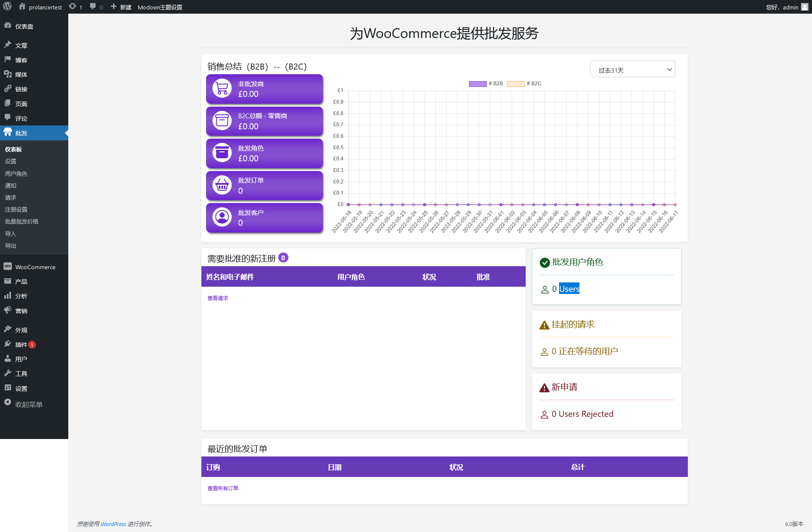
Task: Click the 用户 person icon in sidebar
Action: click(x=8, y=358)
